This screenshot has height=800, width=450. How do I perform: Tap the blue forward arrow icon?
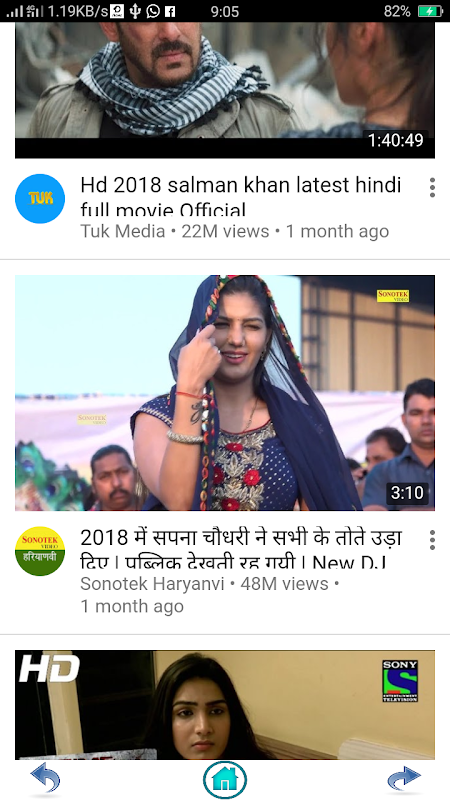click(x=404, y=779)
